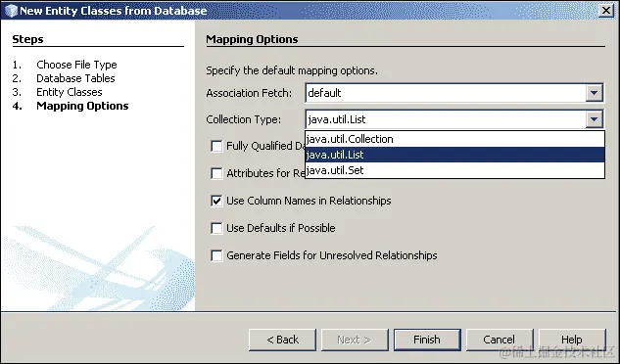This screenshot has height=364, width=620.
Task: Cancel the wizard
Action: 500,340
